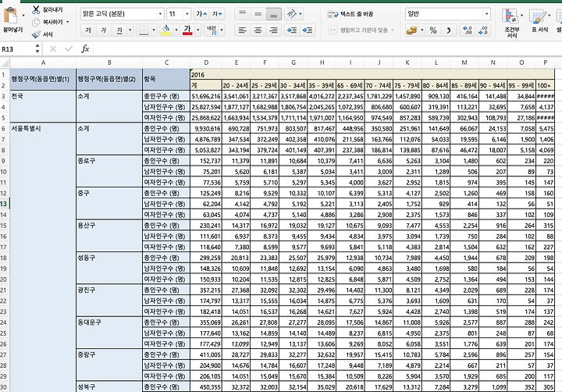Viewport: 562px width, 392px height.
Task: Open the Conditional Formatting menu
Action: [512, 23]
